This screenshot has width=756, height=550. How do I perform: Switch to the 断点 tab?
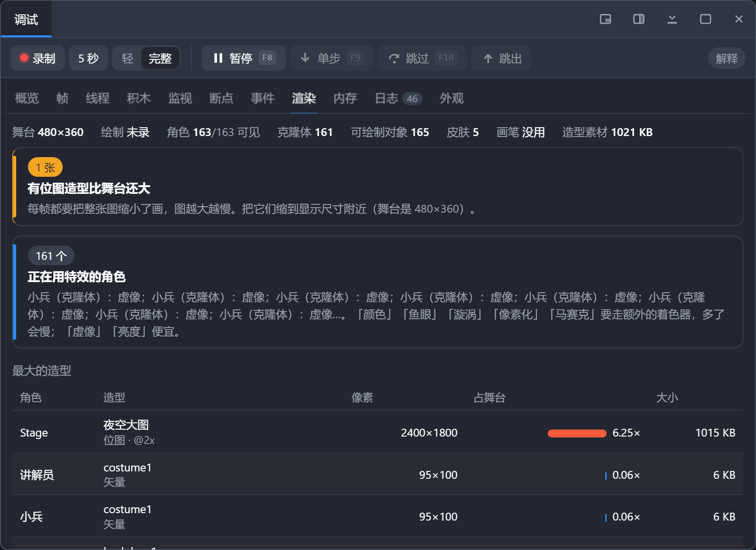tap(221, 98)
